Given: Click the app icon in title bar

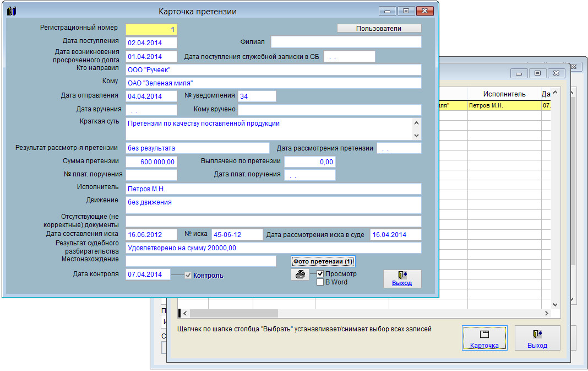Looking at the screenshot, I should (12, 11).
